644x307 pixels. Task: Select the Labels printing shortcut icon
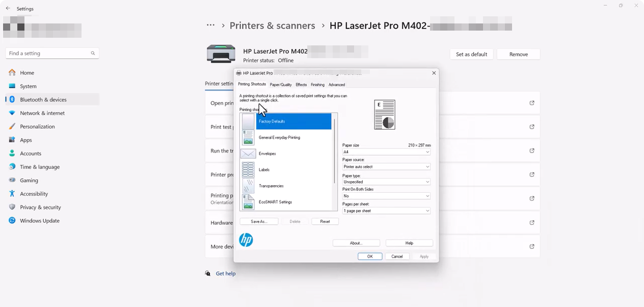coord(248,169)
